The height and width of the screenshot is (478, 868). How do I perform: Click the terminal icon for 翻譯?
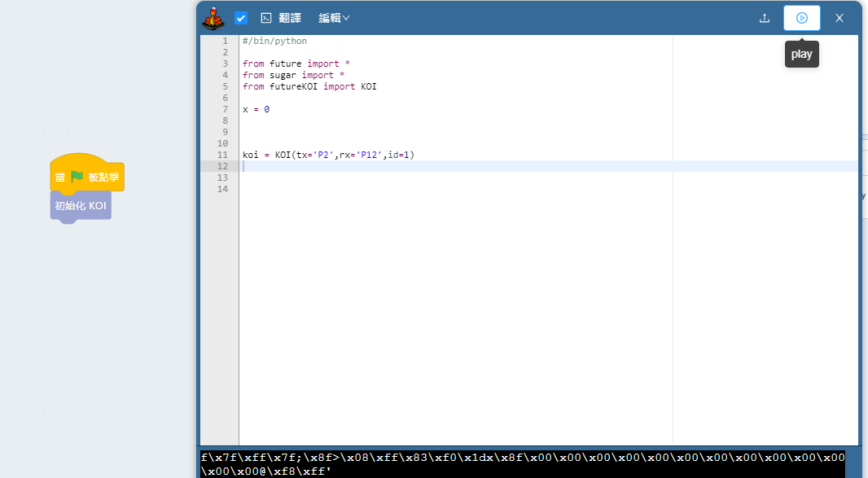266,18
